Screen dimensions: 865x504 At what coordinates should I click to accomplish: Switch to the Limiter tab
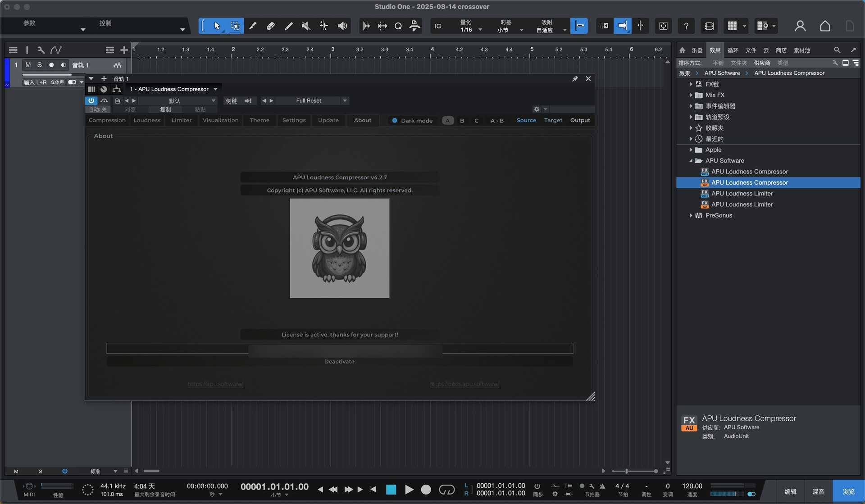182,120
